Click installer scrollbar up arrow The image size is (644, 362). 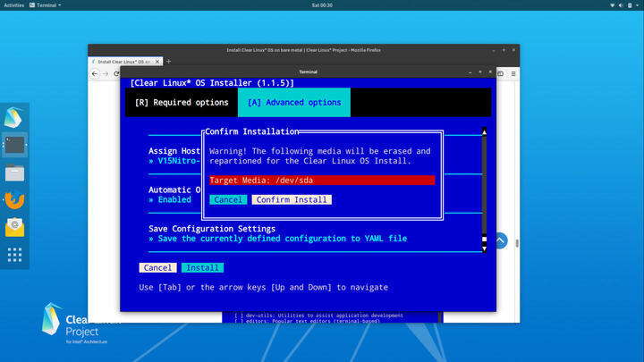click(x=484, y=131)
